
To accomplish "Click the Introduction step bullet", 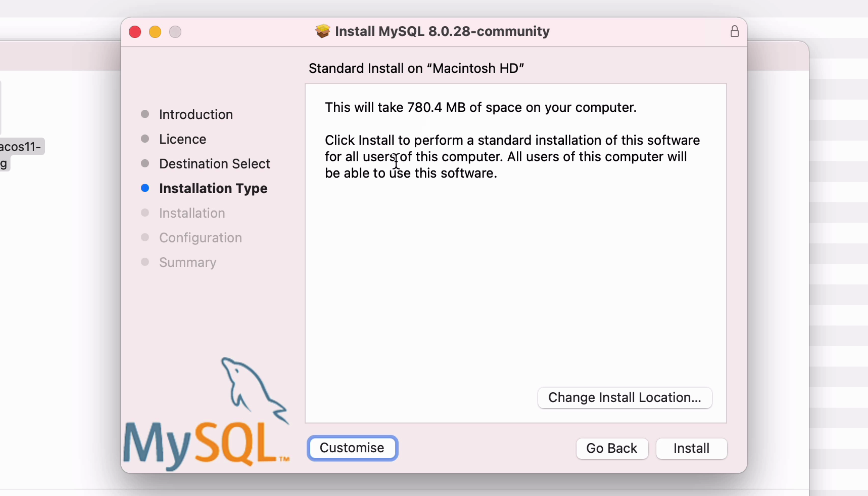I will pos(145,114).
